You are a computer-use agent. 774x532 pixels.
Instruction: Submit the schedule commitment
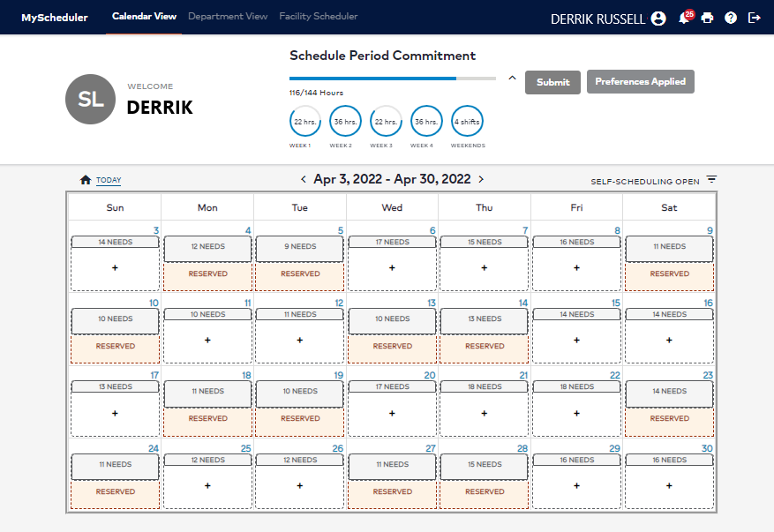(552, 80)
